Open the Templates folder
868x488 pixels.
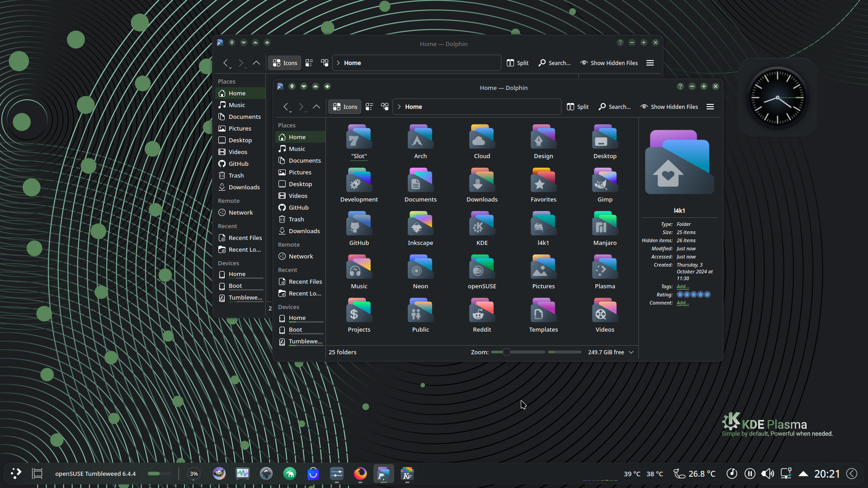coord(543,315)
